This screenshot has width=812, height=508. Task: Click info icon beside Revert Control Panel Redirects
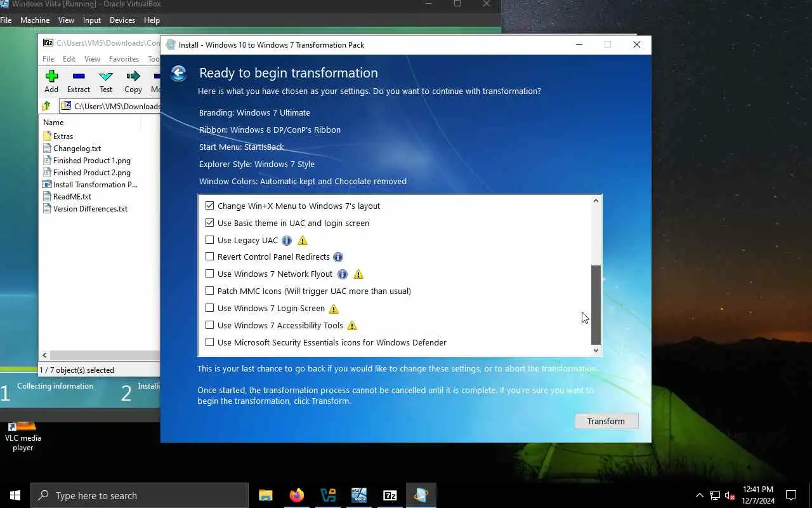point(338,257)
